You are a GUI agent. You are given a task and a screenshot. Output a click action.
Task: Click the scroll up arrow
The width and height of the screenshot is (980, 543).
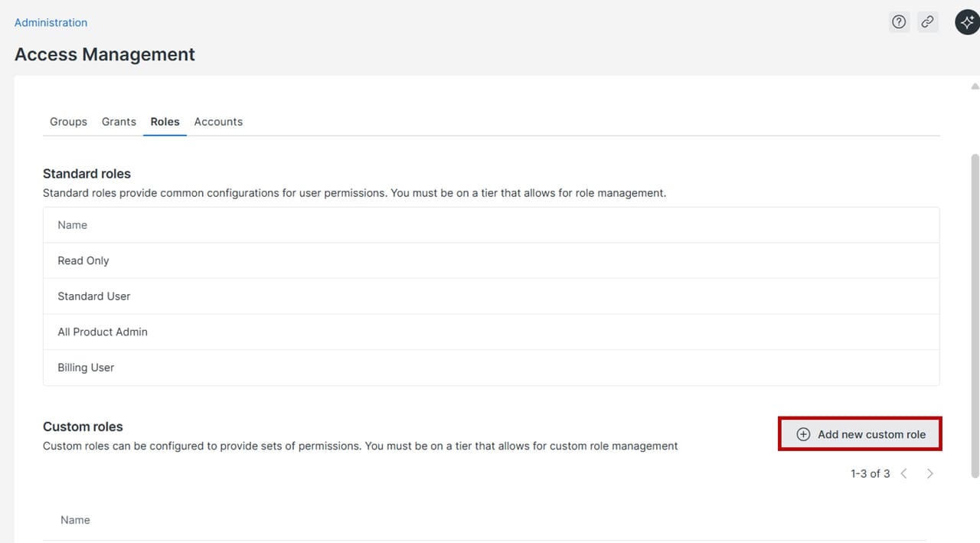tap(975, 86)
